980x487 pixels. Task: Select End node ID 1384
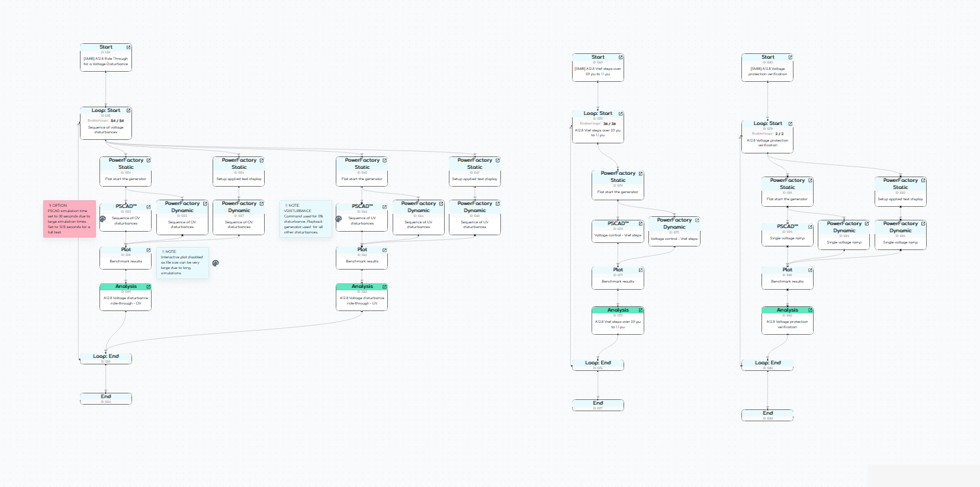(x=767, y=415)
